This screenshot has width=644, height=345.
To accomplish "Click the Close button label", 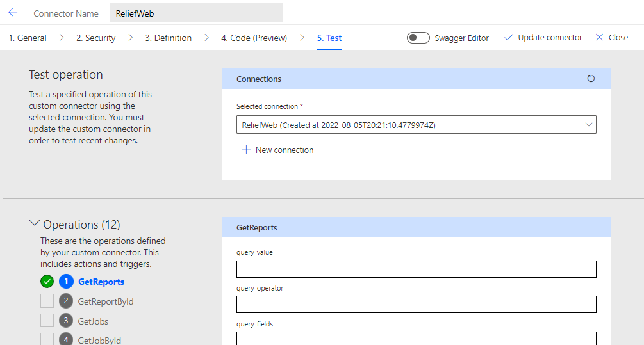I will [618, 37].
